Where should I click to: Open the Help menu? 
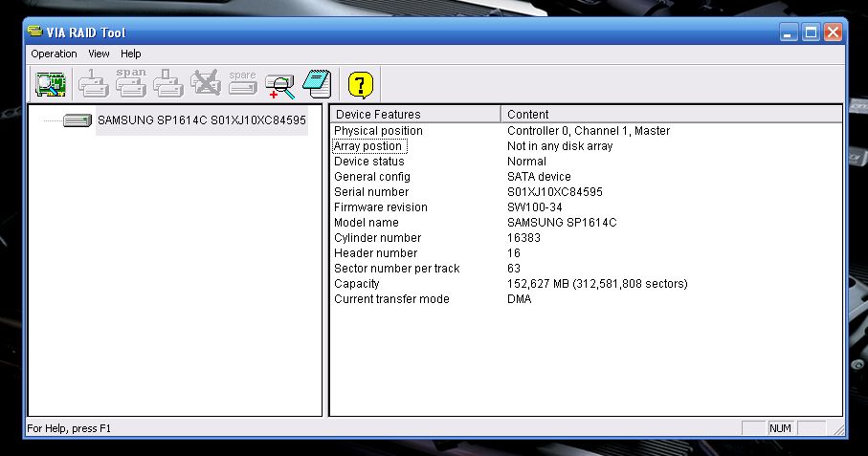coord(131,54)
